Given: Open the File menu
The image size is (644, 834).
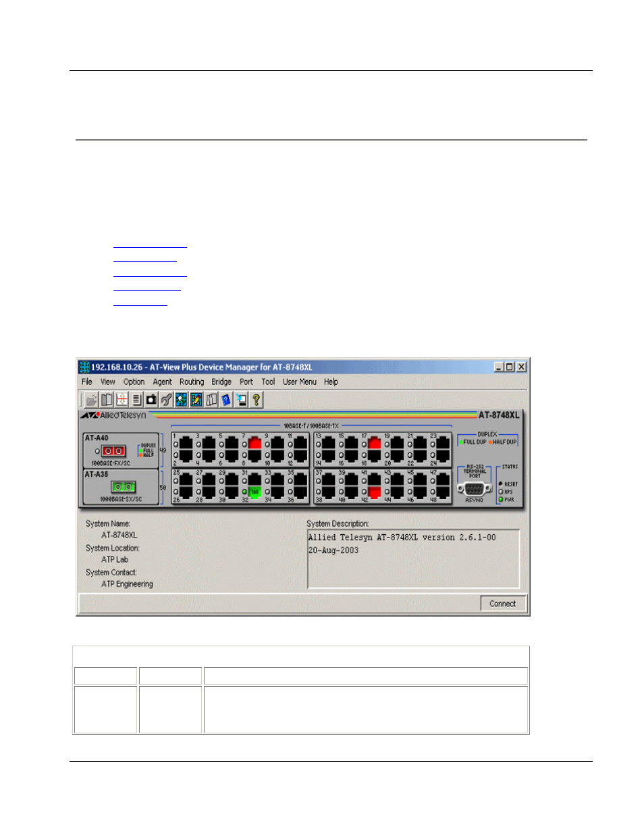Looking at the screenshot, I should (87, 382).
